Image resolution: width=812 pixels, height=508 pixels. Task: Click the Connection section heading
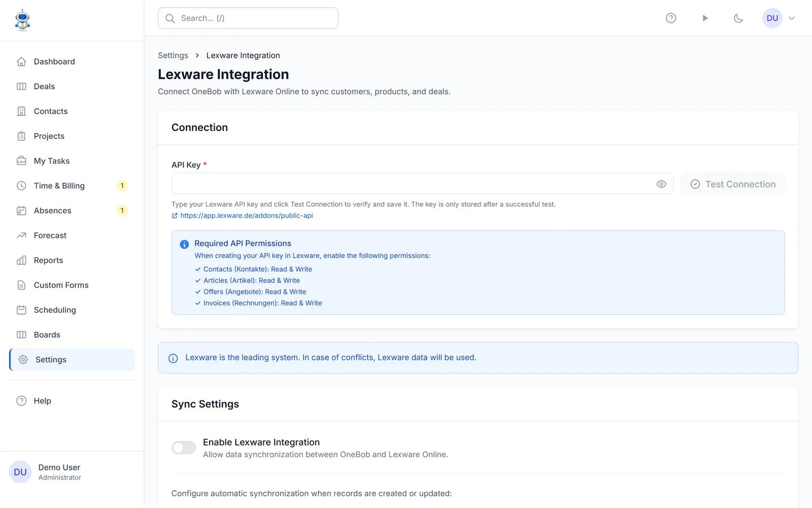pos(199,128)
